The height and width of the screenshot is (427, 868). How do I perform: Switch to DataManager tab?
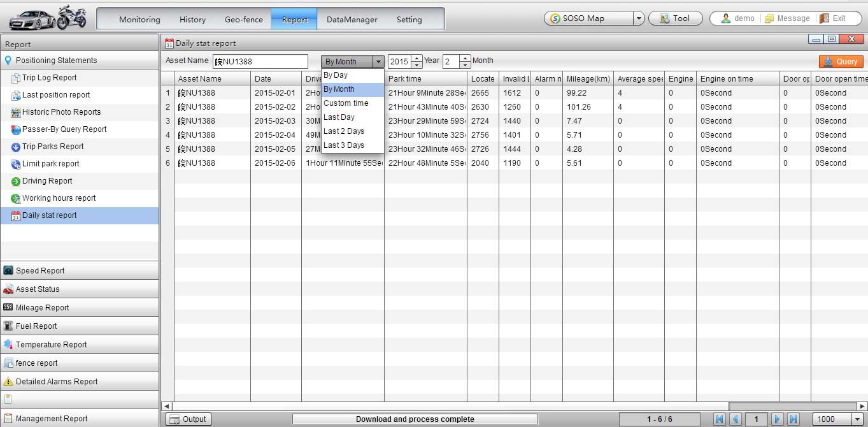point(352,19)
